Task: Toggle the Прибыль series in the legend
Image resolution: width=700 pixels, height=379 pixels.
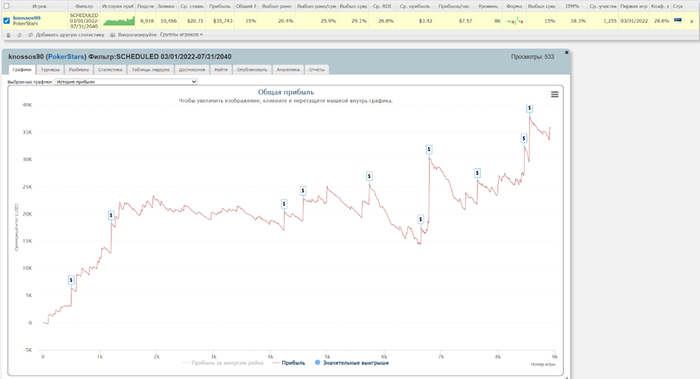Action: tap(288, 363)
